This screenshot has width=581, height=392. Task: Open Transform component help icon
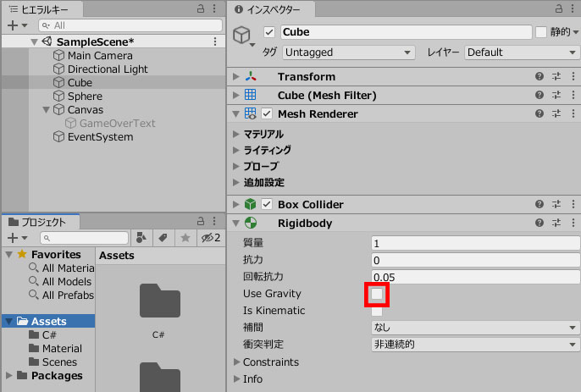tap(539, 76)
